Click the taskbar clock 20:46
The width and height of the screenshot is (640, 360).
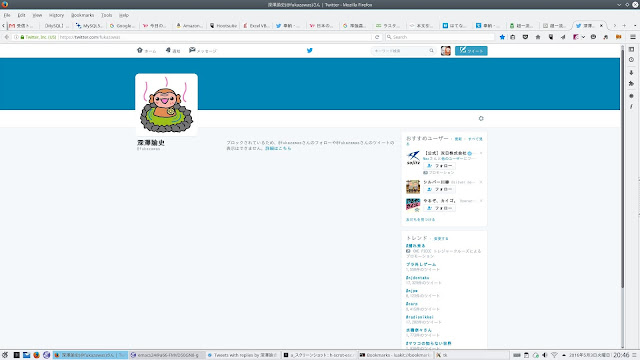click(x=621, y=355)
